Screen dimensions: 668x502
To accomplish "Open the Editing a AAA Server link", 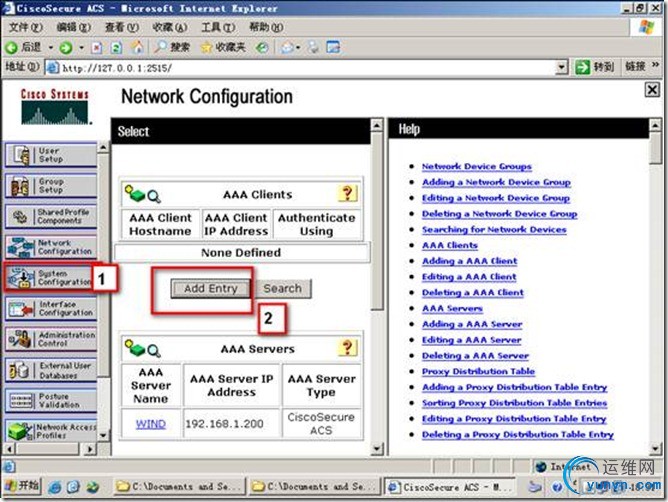I will coord(472,340).
